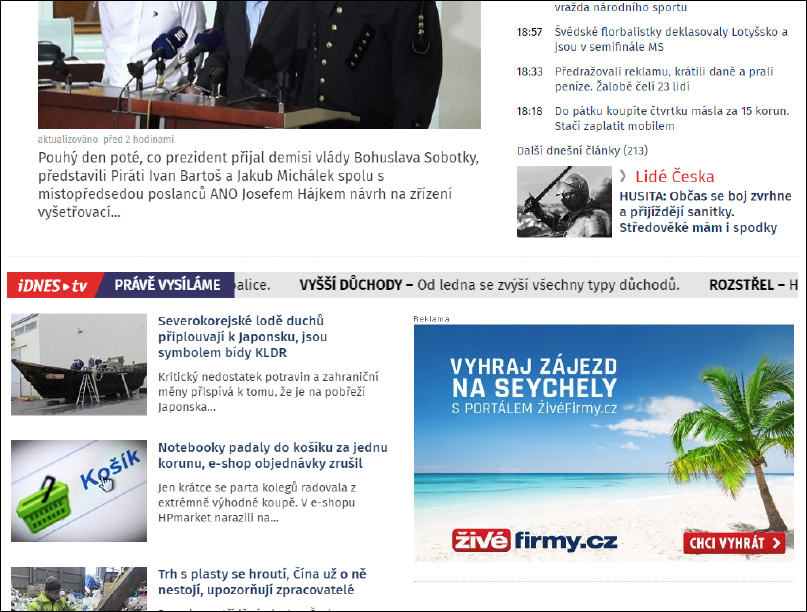Open the 'Lidé Česka' section heading

pos(674,177)
